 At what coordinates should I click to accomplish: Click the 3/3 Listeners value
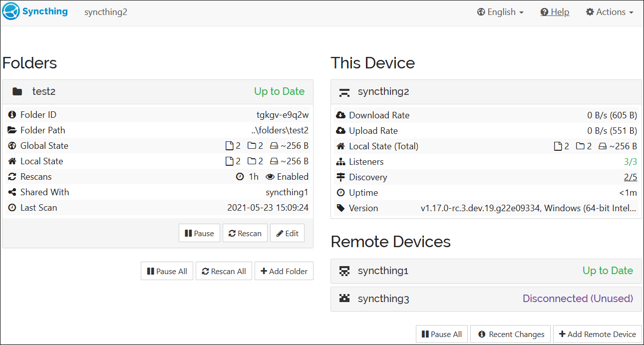(631, 162)
